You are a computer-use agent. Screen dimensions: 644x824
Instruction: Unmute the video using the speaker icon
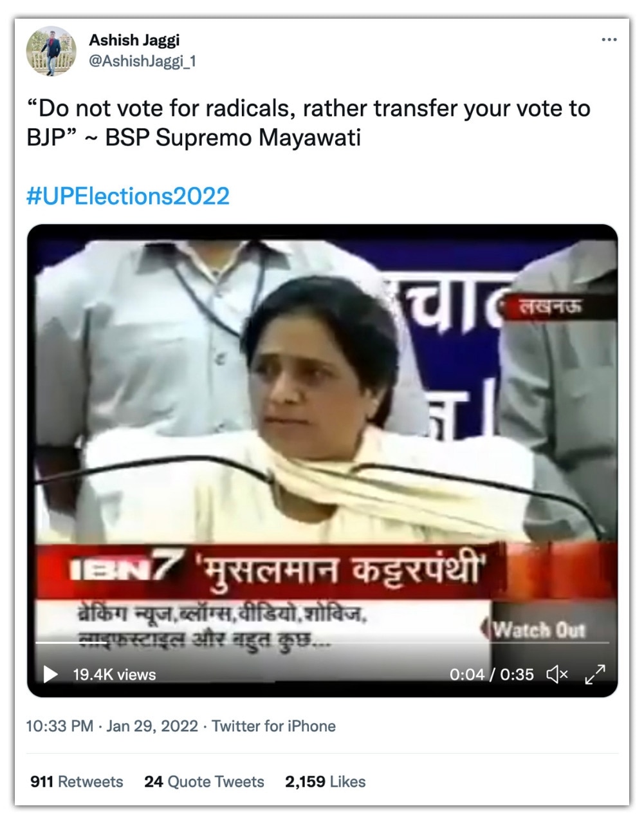coord(557,674)
